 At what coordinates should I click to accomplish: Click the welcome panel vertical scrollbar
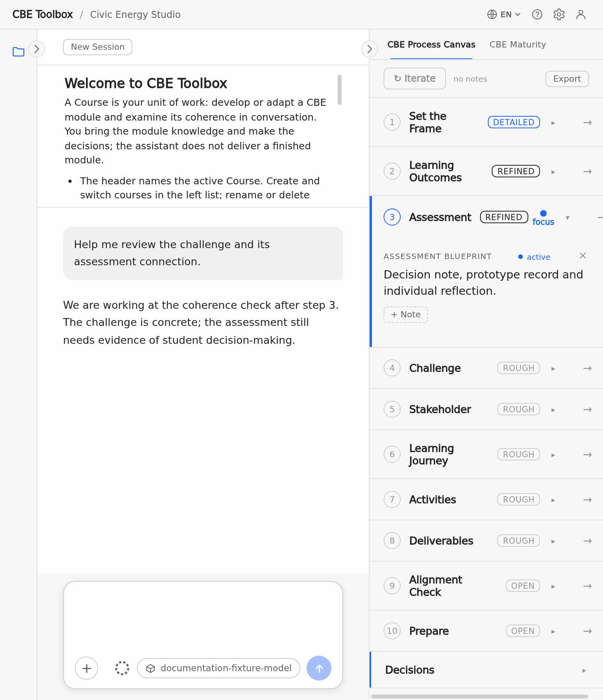(340, 90)
